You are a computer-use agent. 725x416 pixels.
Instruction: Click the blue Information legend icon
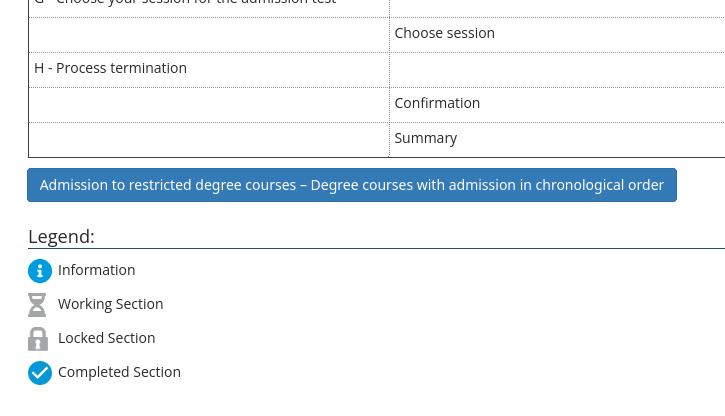click(x=39, y=270)
